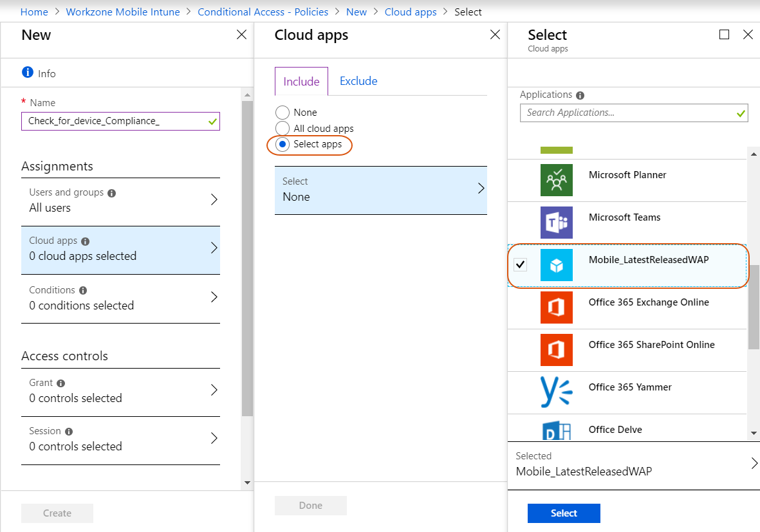This screenshot has width=760, height=532.
Task: Click the applications list scroll-up arrow
Action: pyautogui.click(x=754, y=154)
